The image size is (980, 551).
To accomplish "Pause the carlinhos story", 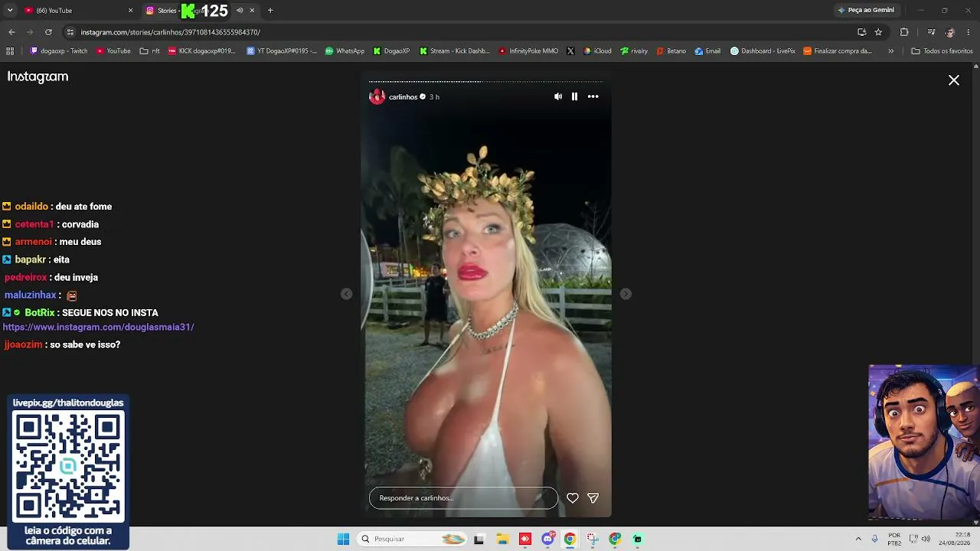I will (x=574, y=96).
